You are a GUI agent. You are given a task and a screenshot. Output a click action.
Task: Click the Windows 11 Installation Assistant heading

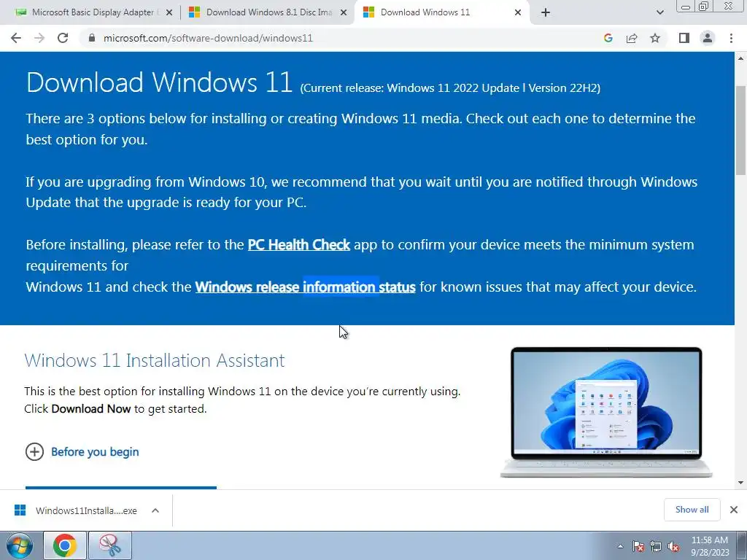point(155,360)
